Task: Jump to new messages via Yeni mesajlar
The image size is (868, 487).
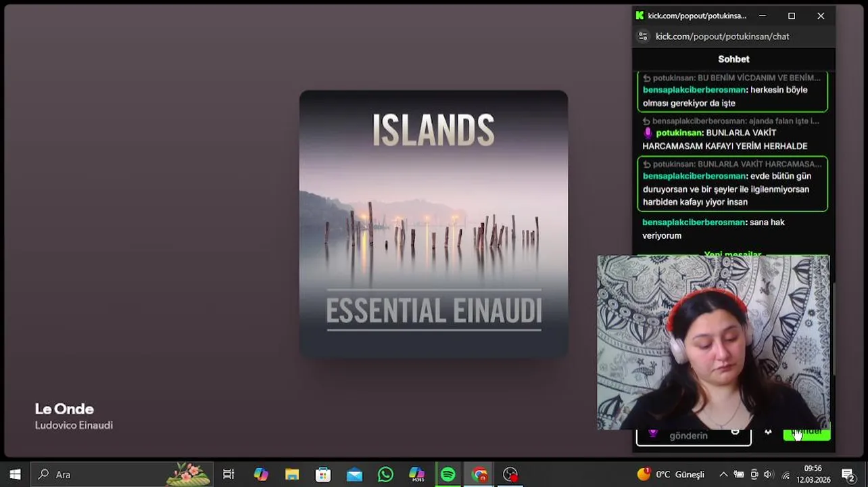Action: pyautogui.click(x=733, y=254)
